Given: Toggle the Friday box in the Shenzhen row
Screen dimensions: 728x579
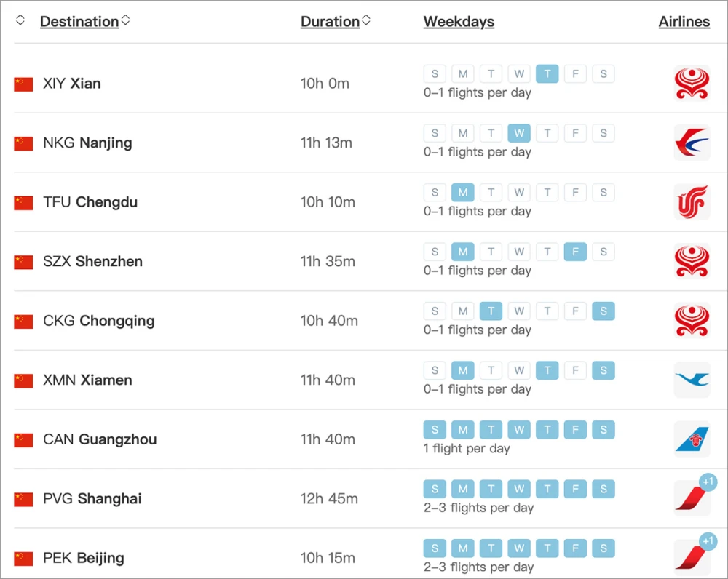Looking at the screenshot, I should pos(575,252).
